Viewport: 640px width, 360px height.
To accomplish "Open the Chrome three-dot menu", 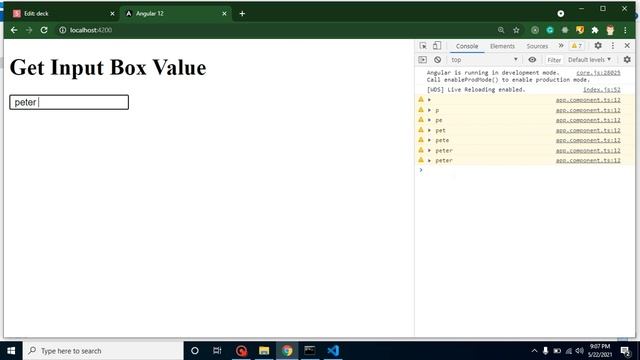I will [x=625, y=30].
